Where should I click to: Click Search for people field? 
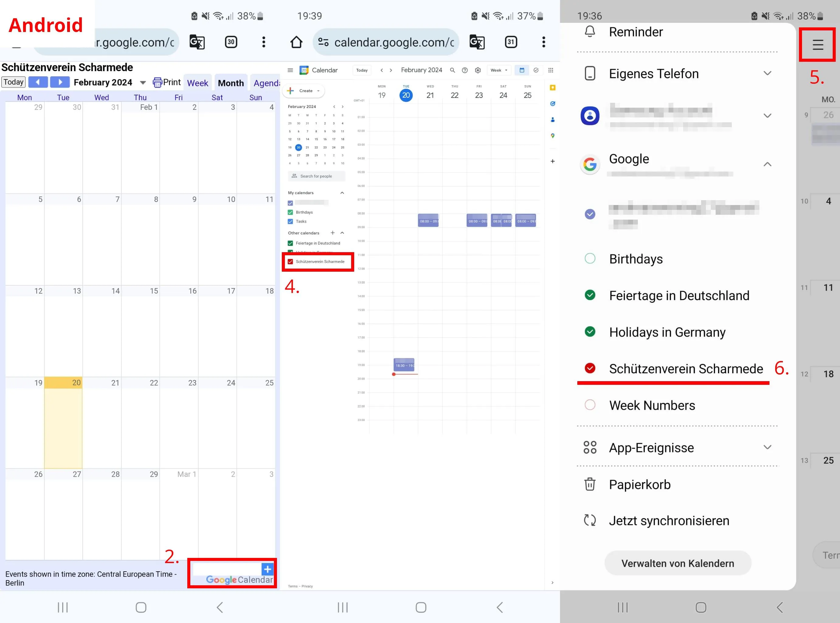[x=316, y=176]
